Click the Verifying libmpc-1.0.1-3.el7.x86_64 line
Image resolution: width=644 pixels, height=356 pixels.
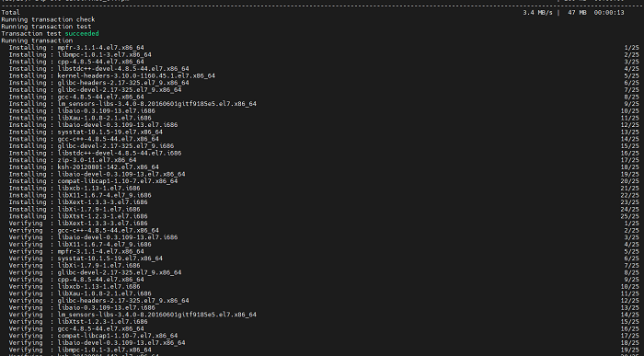(80, 350)
